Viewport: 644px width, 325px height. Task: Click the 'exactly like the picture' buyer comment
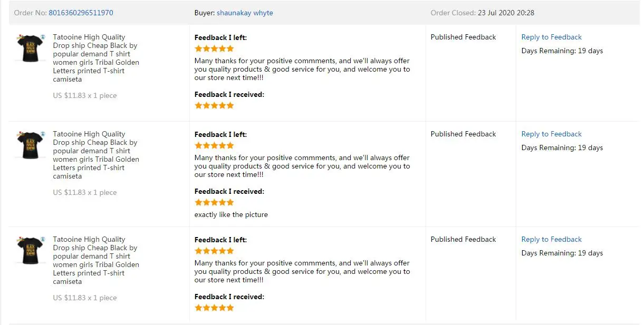coord(231,214)
